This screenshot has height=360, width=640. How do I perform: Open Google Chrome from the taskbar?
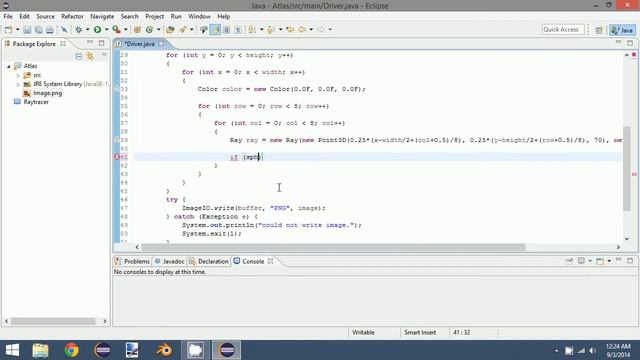(x=71, y=350)
